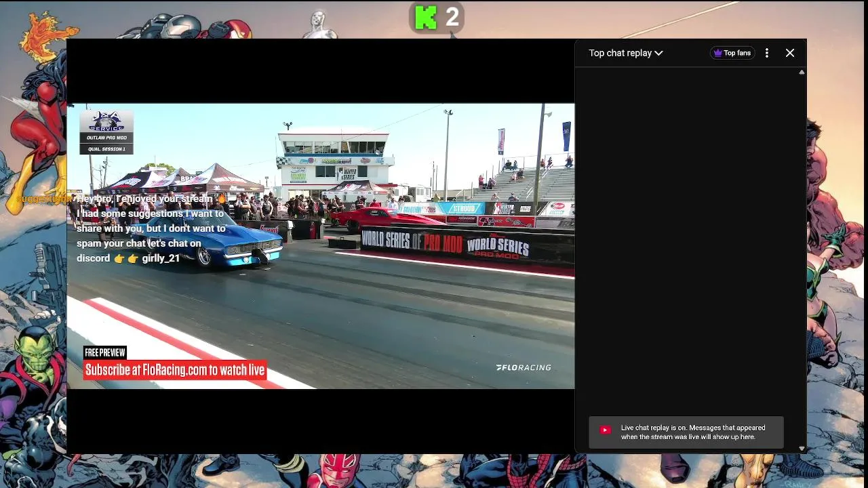868x488 pixels.
Task: Click the number 2 beside the K logo
Action: tap(452, 17)
